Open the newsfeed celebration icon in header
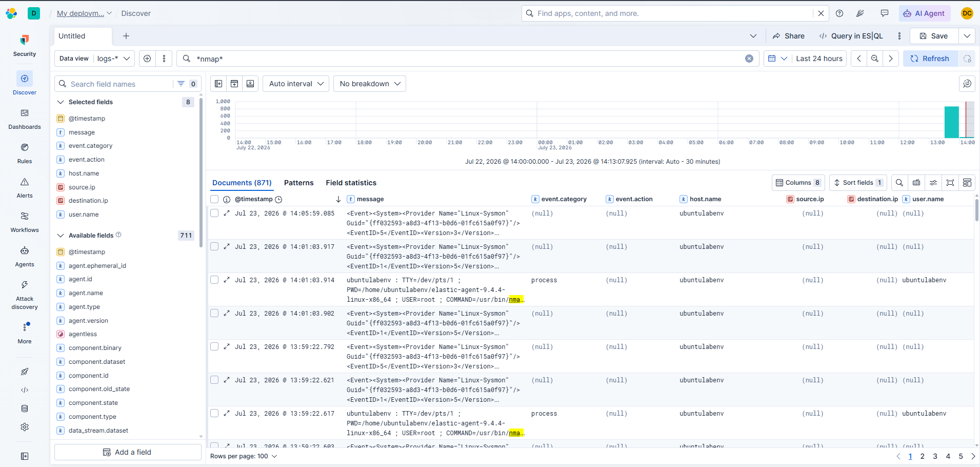This screenshot has width=980, height=467. (x=861, y=13)
